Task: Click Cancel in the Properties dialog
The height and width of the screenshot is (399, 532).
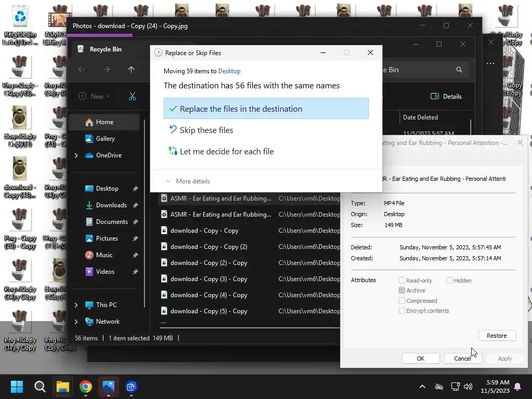Action: point(463,358)
